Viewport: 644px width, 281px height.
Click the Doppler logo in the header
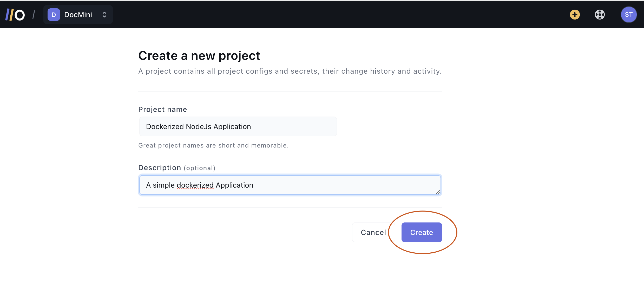point(15,15)
